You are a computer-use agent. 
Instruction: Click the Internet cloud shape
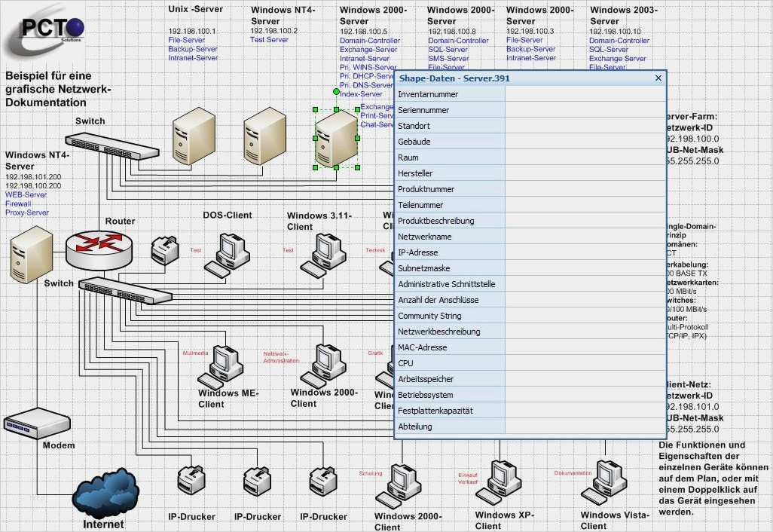(105, 494)
